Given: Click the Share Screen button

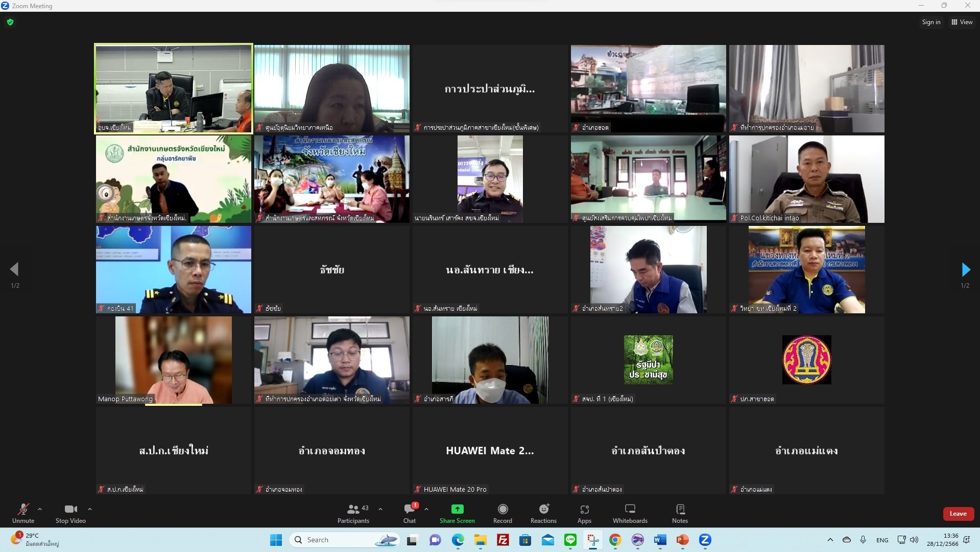Looking at the screenshot, I should tap(457, 513).
